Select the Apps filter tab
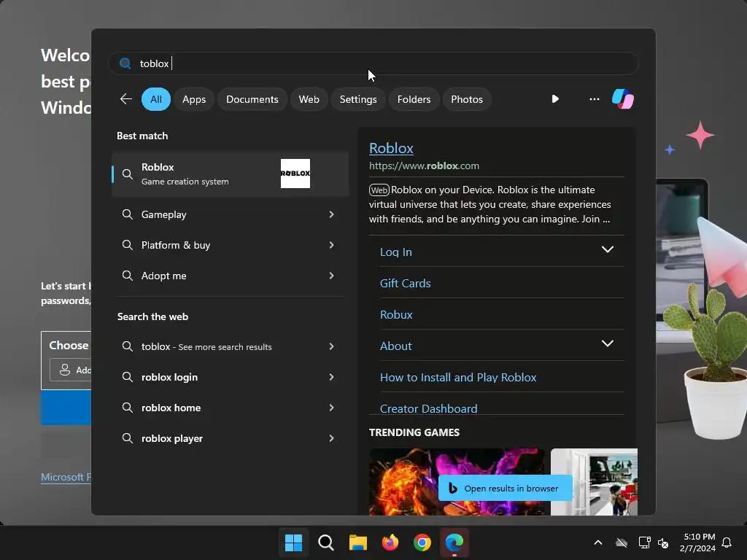 (194, 99)
